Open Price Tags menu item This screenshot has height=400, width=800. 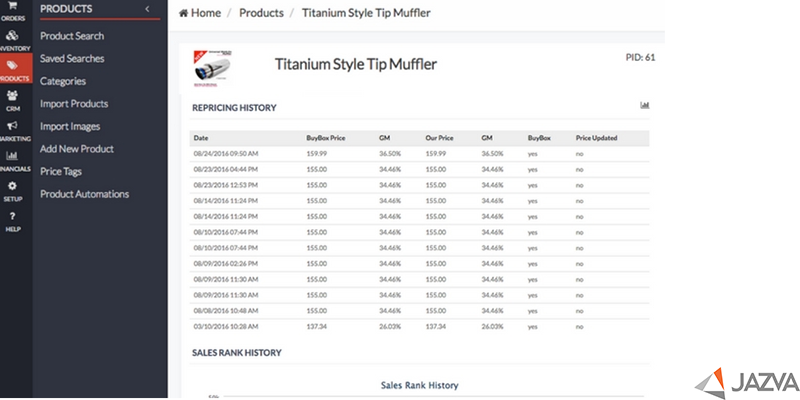click(x=60, y=171)
